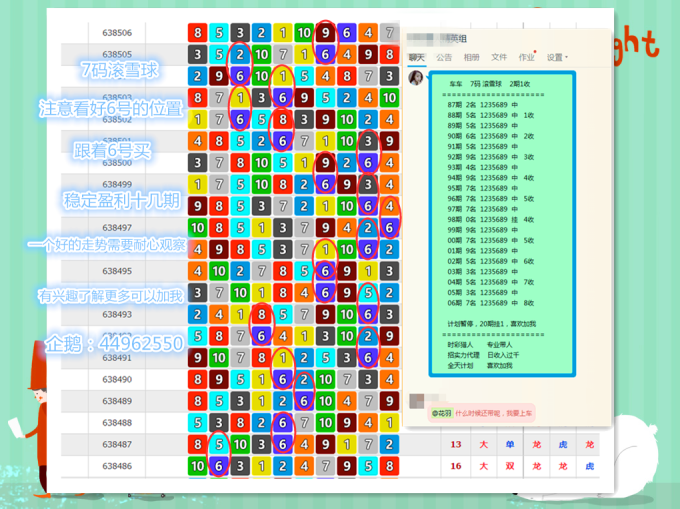Open the 相册 tab
Viewport: 680px width, 509px height.
471,58
